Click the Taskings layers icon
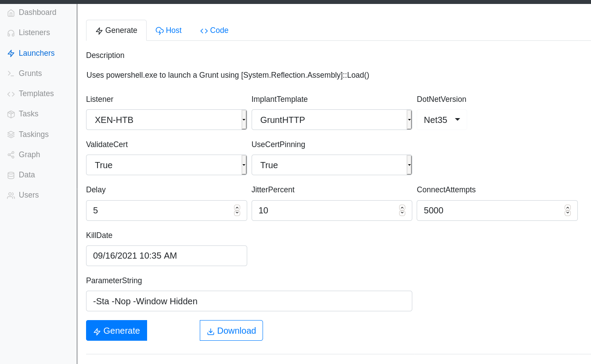The image size is (591, 364). tap(11, 134)
